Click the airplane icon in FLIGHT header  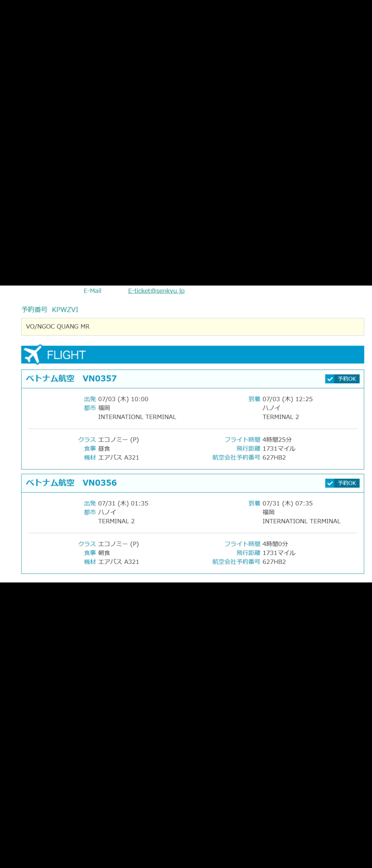point(33,354)
